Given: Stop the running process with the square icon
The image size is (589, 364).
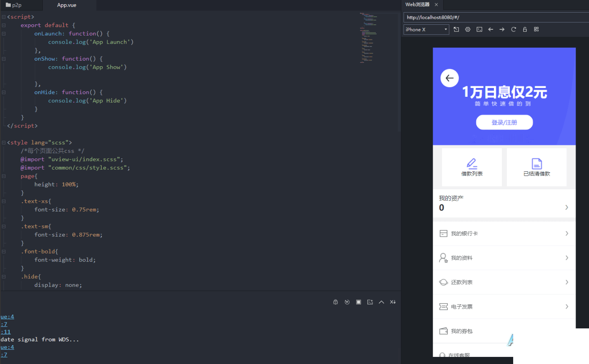Looking at the screenshot, I should point(359,302).
